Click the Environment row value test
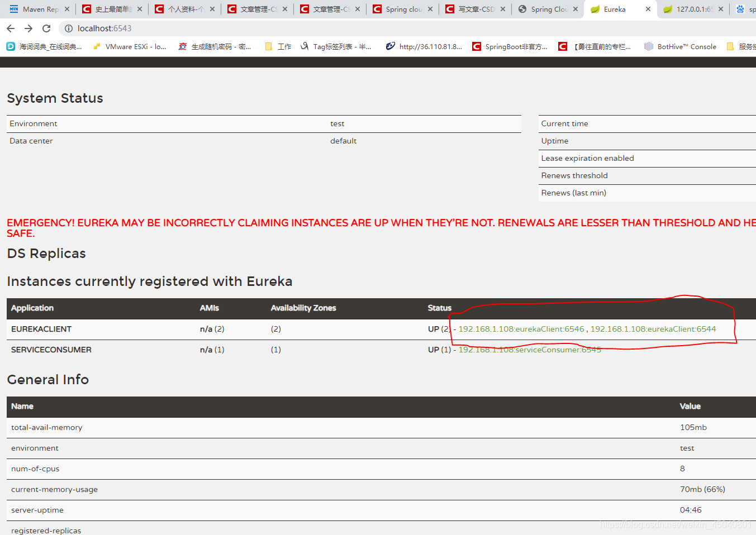Image resolution: width=756 pixels, height=535 pixels. coord(337,123)
